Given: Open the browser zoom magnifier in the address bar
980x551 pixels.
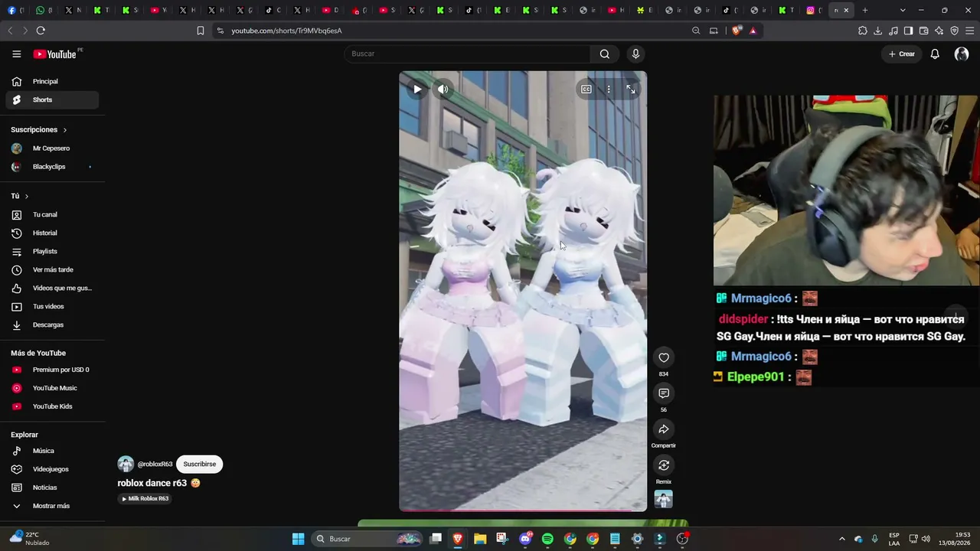Looking at the screenshot, I should coord(696,31).
